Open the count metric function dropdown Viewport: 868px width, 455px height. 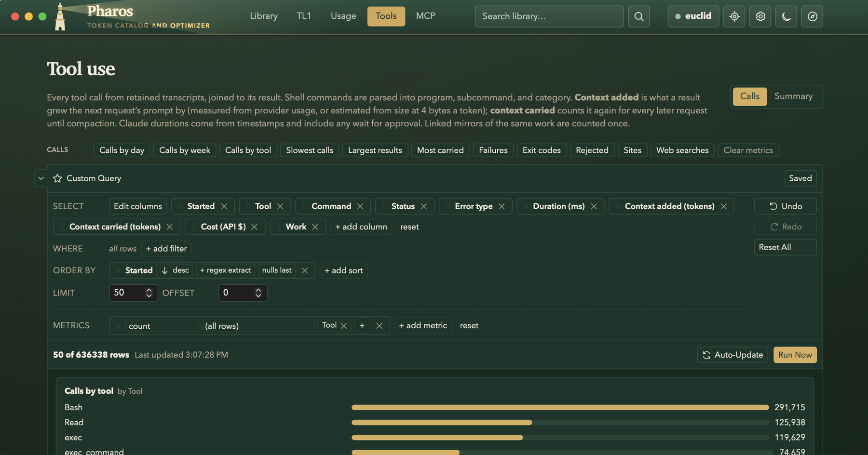coord(162,326)
